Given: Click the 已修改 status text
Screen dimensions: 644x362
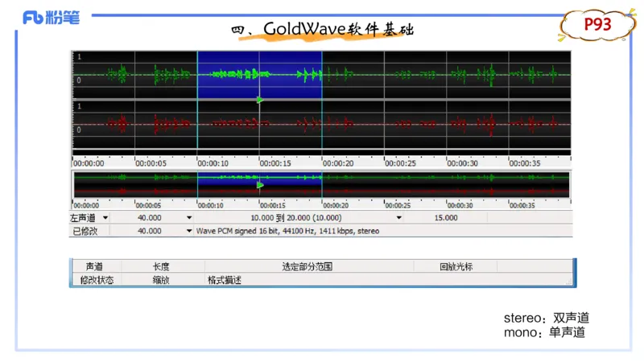Looking at the screenshot, I should [85, 231].
